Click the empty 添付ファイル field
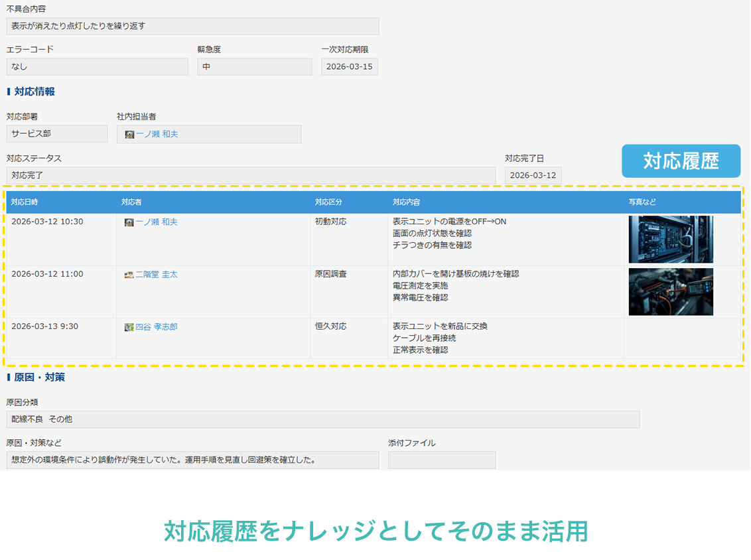The image size is (751, 560). [442, 460]
